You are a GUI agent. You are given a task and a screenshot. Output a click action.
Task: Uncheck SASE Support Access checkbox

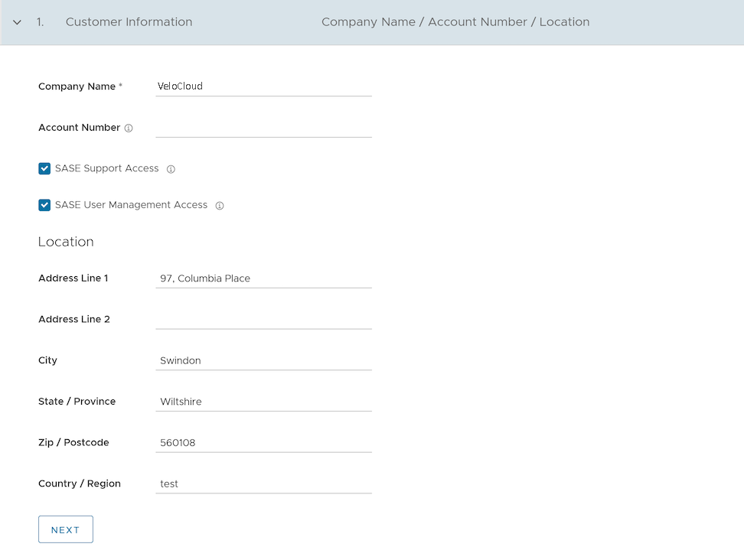[44, 169]
